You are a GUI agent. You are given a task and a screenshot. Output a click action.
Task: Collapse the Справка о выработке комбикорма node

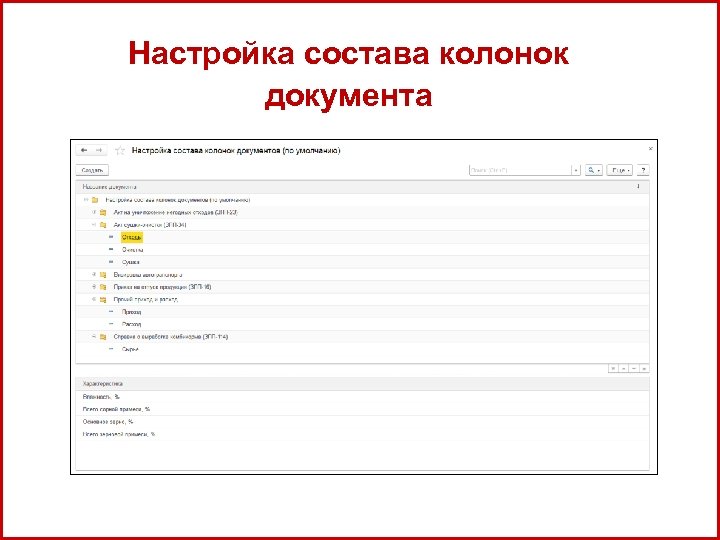tap(94, 337)
